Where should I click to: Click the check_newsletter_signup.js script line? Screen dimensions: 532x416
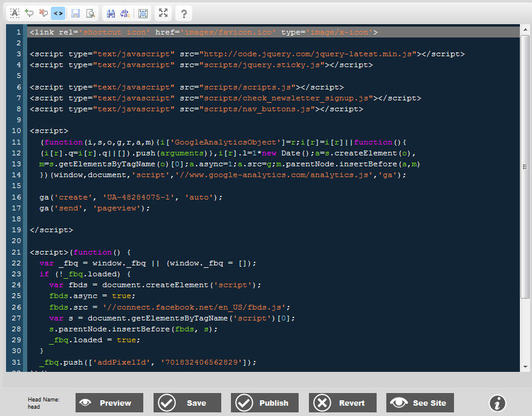225,98
